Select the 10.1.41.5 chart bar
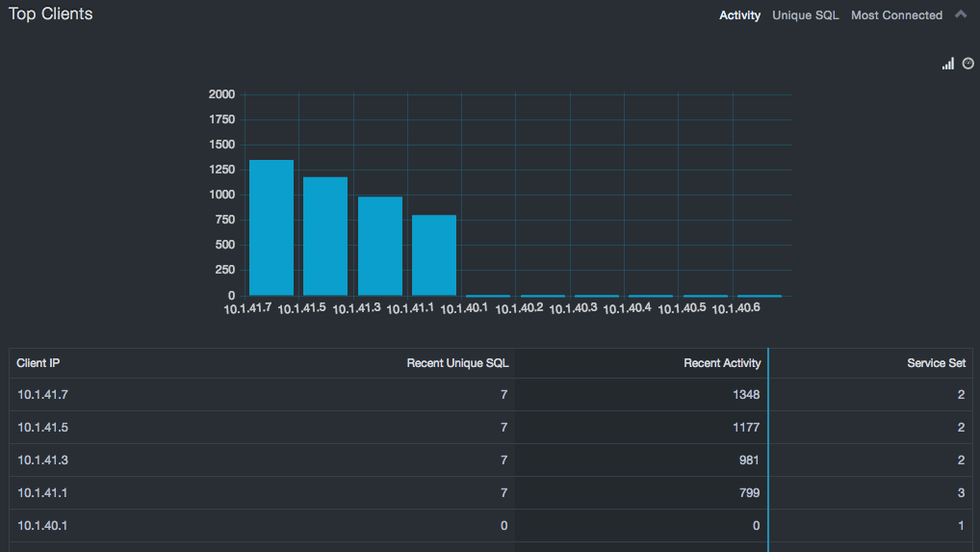The height and width of the screenshot is (552, 980). click(325, 236)
